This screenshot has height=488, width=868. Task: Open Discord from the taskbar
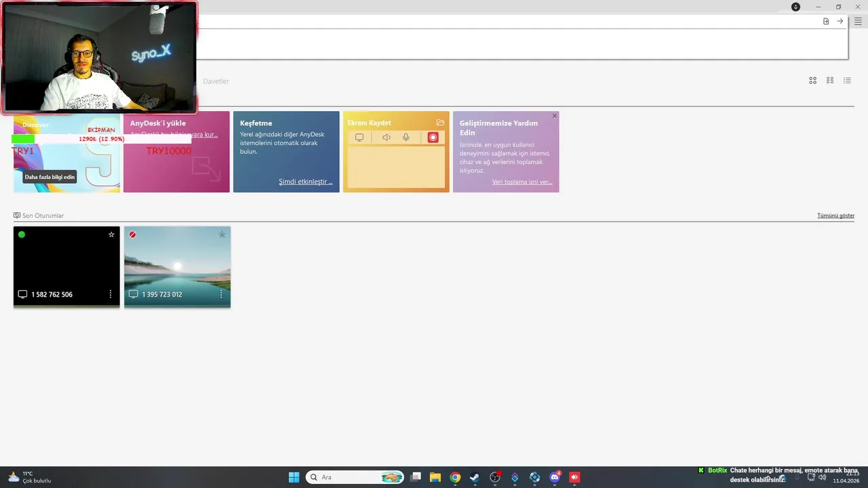click(x=555, y=477)
